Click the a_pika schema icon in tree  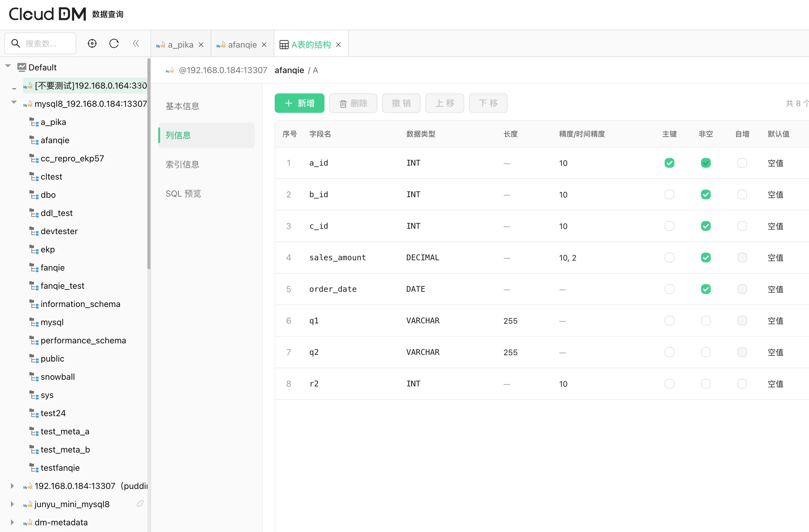[34, 122]
